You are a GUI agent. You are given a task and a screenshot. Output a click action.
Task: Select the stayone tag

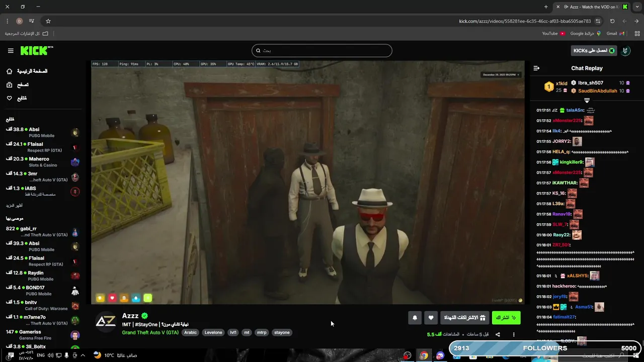coord(282,332)
